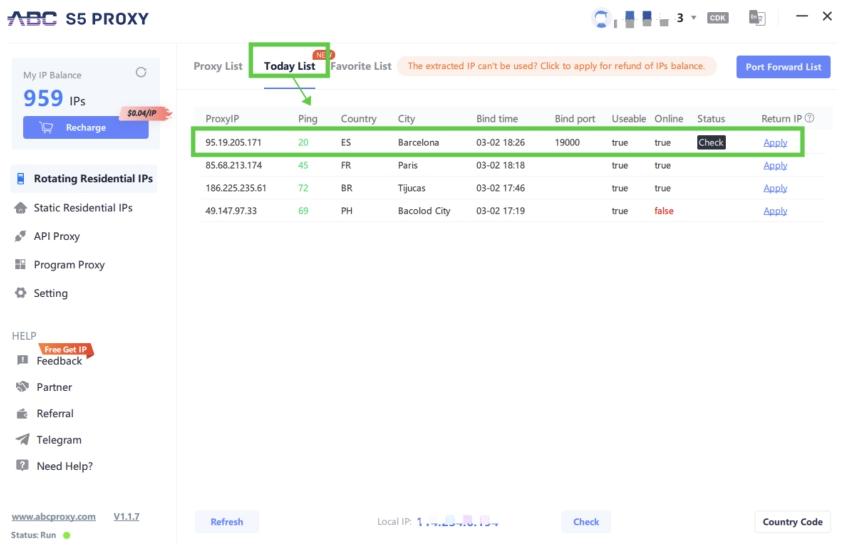Open the Feedback help item
The image size is (847, 546).
pyautogui.click(x=59, y=361)
